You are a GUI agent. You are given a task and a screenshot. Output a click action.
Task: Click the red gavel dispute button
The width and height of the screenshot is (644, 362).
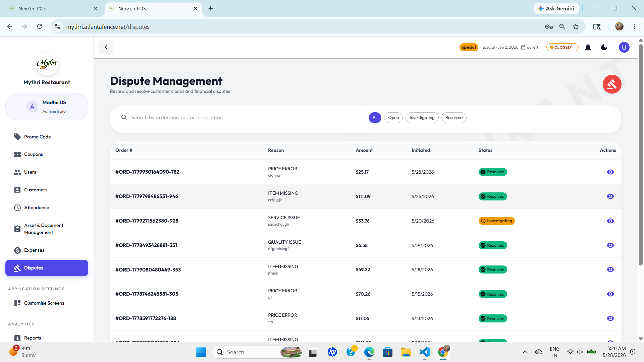(612, 84)
